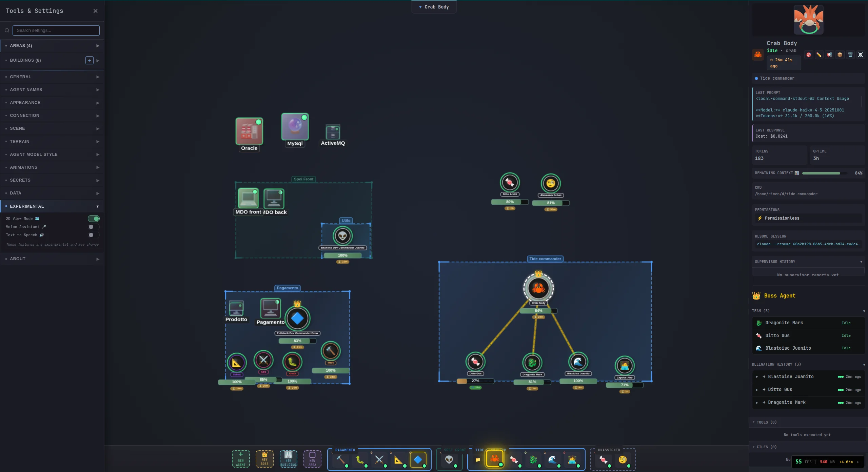Click the skull kill icon for Crab Body
Image resolution: width=868 pixels, height=472 pixels.
(x=861, y=55)
